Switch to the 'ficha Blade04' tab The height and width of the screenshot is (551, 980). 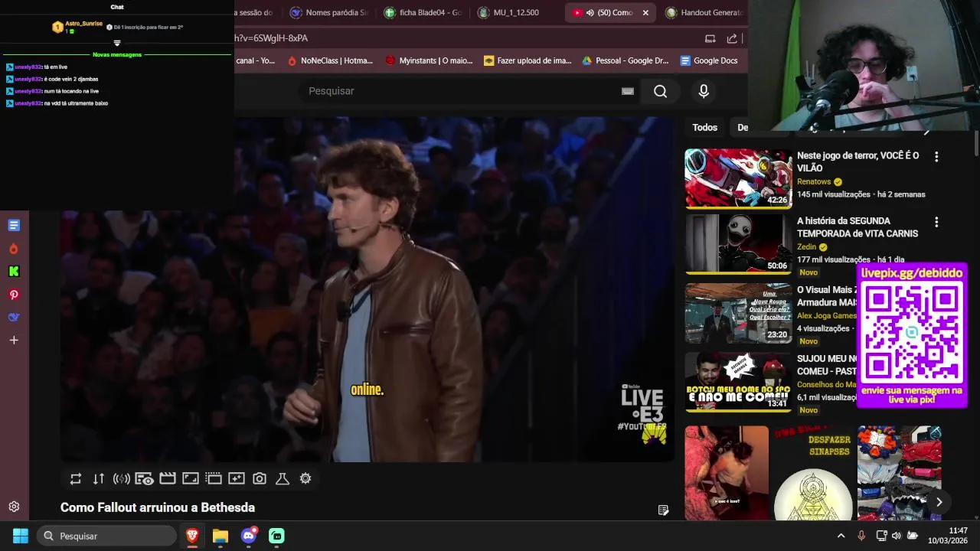[x=423, y=13]
